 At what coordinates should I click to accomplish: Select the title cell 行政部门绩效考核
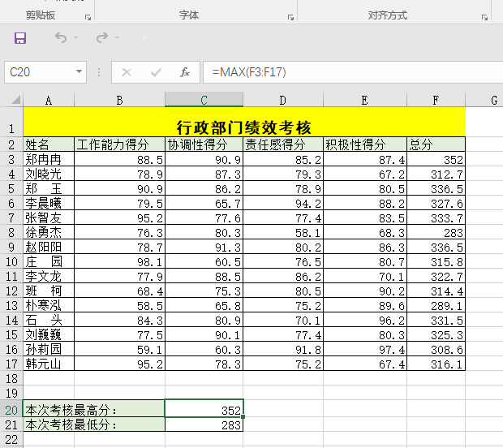(244, 122)
